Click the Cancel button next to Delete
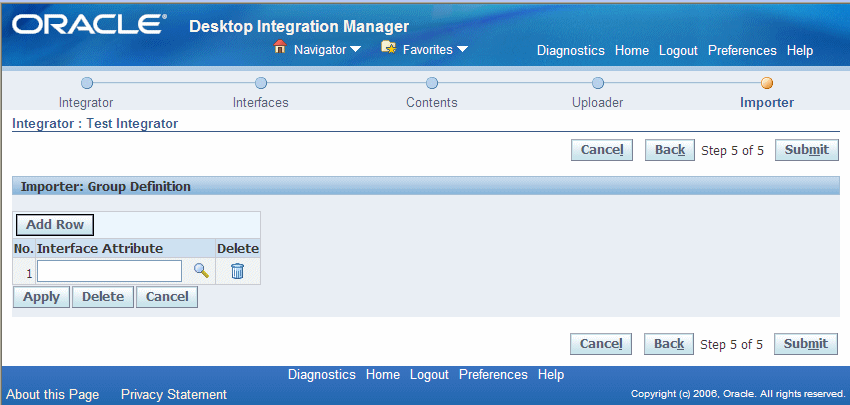Viewport: 850px width, 405px height. (x=166, y=297)
